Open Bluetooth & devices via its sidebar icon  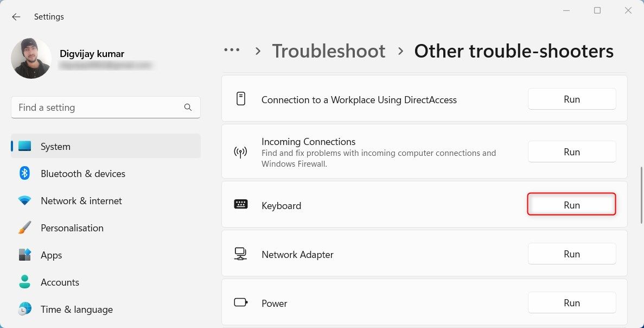tap(25, 173)
